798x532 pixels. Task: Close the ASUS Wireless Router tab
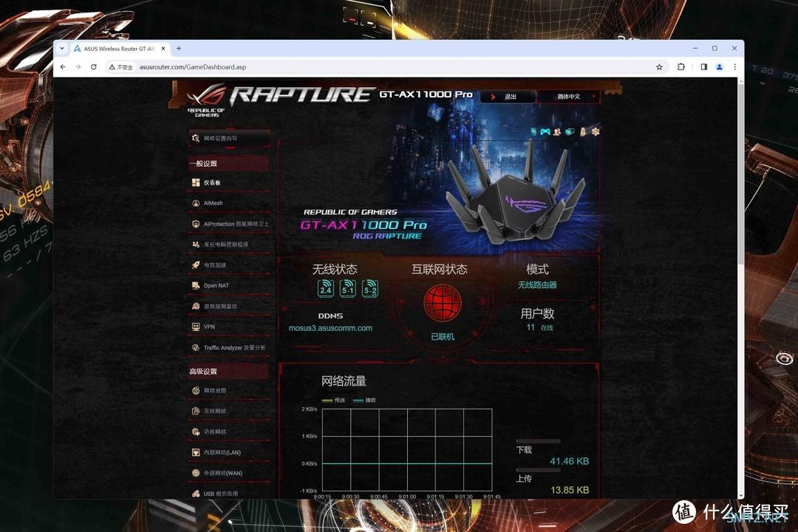(163, 48)
